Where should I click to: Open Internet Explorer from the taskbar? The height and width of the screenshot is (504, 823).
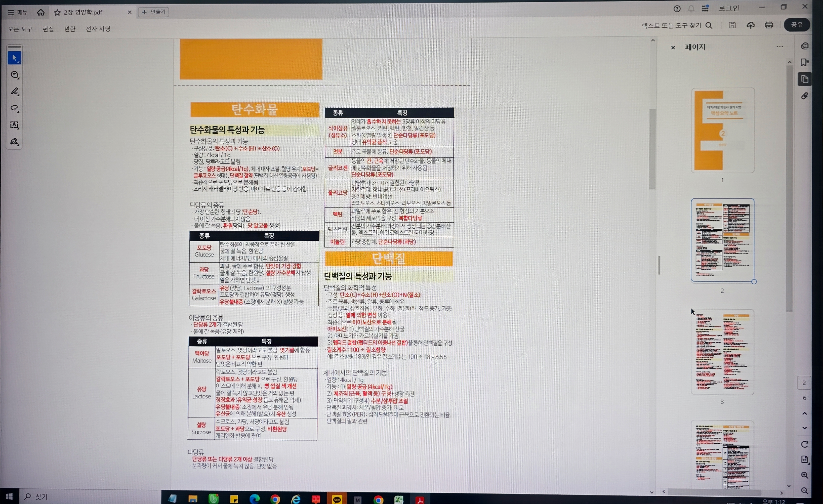(296, 499)
